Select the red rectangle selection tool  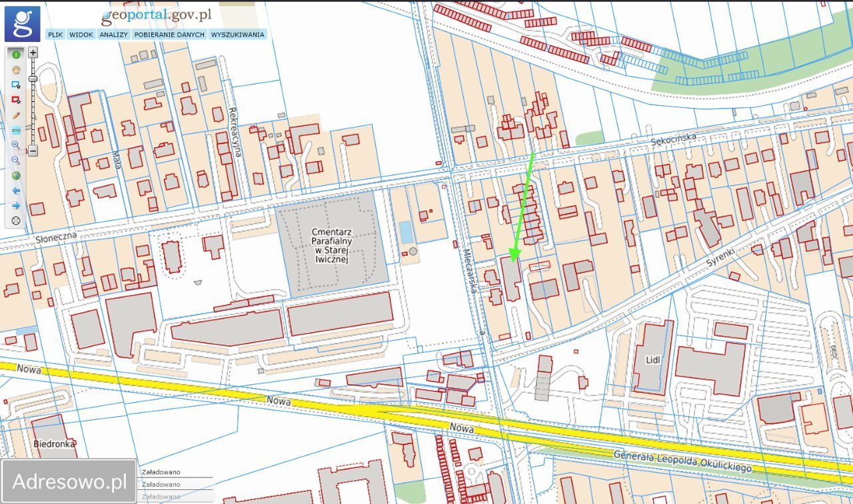click(x=16, y=100)
